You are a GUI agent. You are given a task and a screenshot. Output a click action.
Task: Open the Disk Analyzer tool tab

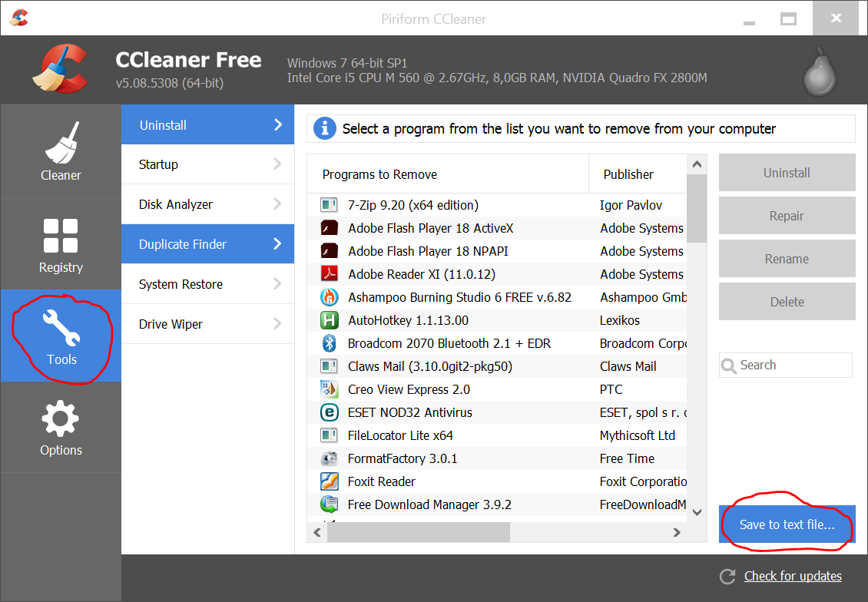(x=207, y=204)
